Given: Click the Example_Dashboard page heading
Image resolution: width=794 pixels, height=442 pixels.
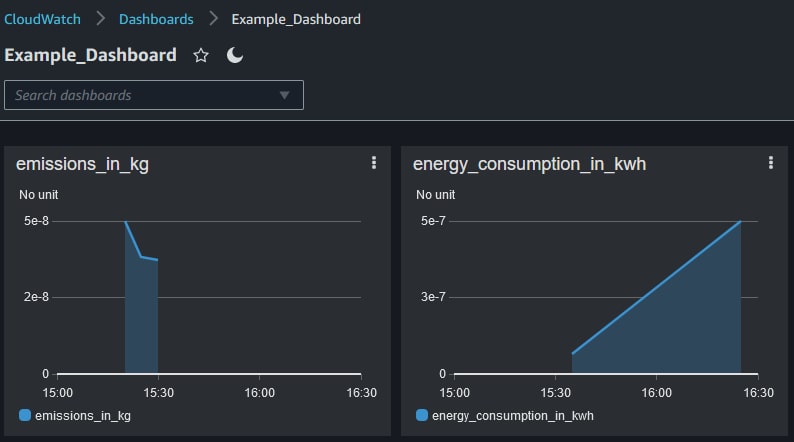Looking at the screenshot, I should tap(91, 56).
